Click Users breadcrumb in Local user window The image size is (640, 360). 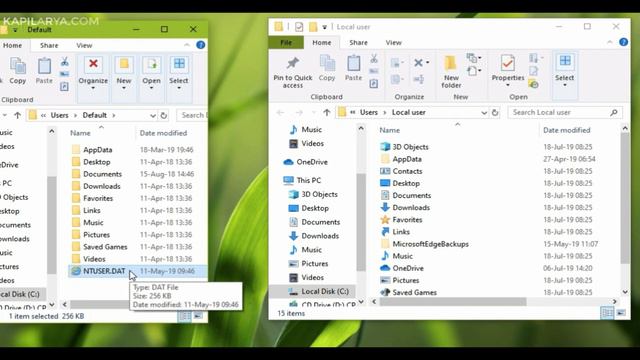point(369,112)
